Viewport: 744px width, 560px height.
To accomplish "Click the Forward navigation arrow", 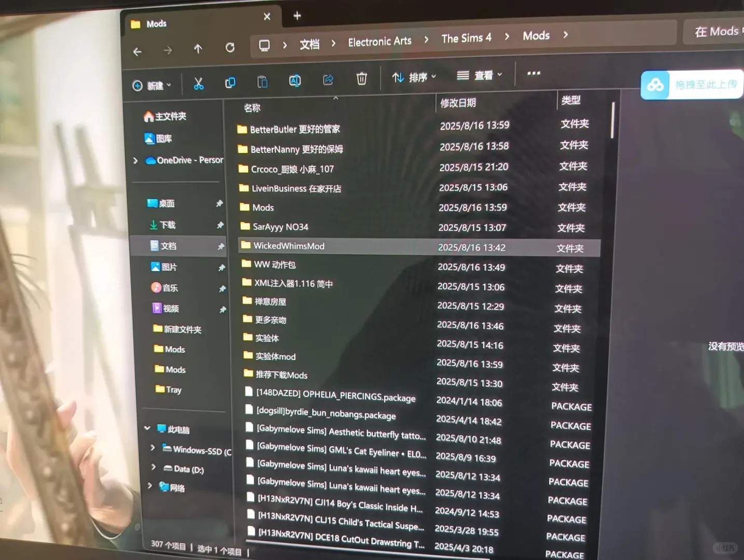I will [167, 50].
